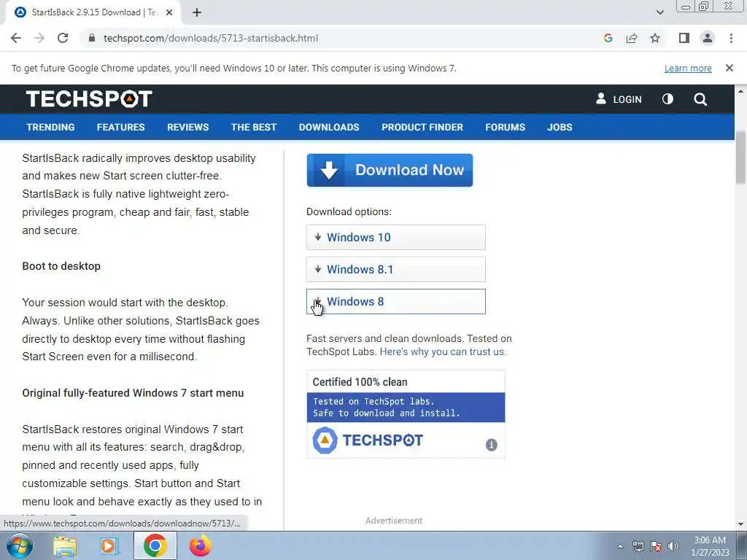Open Chrome side panel icon
Image resolution: width=747 pixels, height=560 pixels.
[684, 38]
